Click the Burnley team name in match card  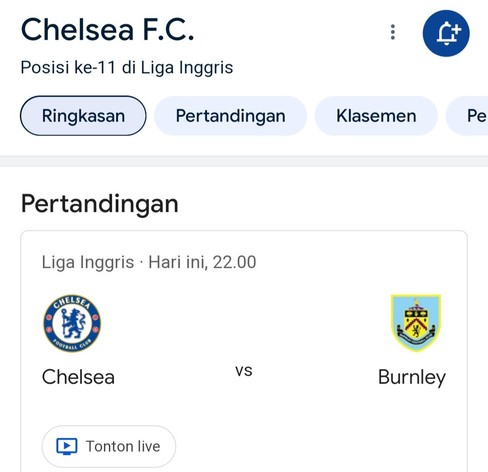pyautogui.click(x=412, y=378)
